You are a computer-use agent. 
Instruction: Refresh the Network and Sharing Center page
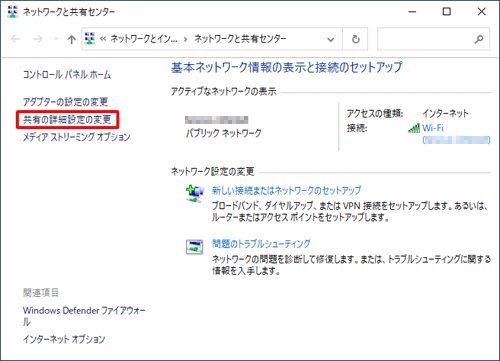(x=356, y=39)
